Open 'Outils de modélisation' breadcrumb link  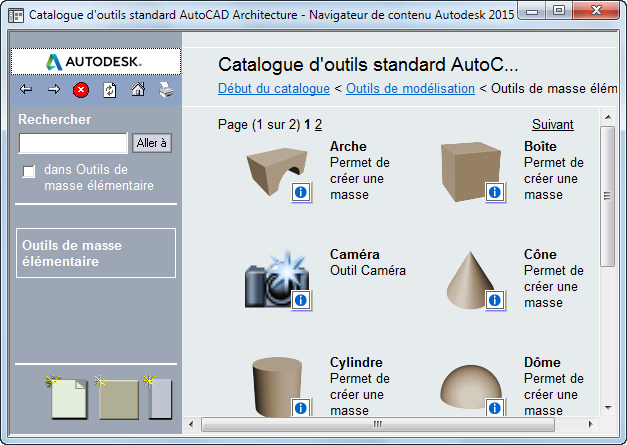coord(410,88)
